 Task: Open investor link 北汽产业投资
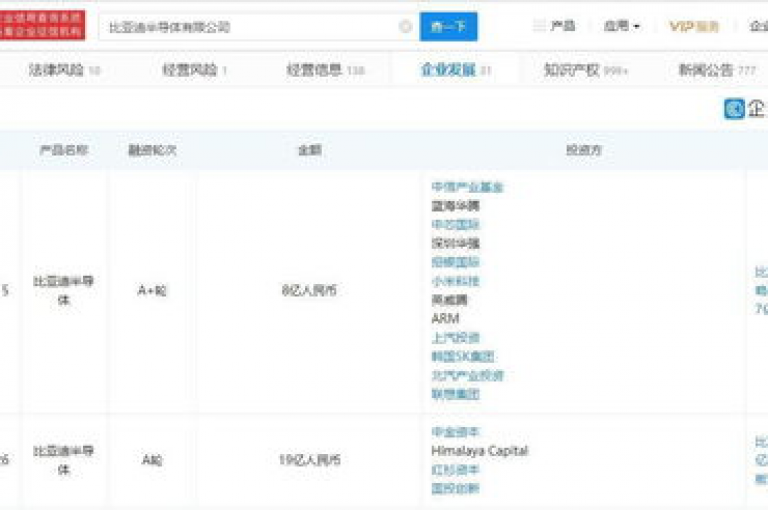[x=467, y=376]
